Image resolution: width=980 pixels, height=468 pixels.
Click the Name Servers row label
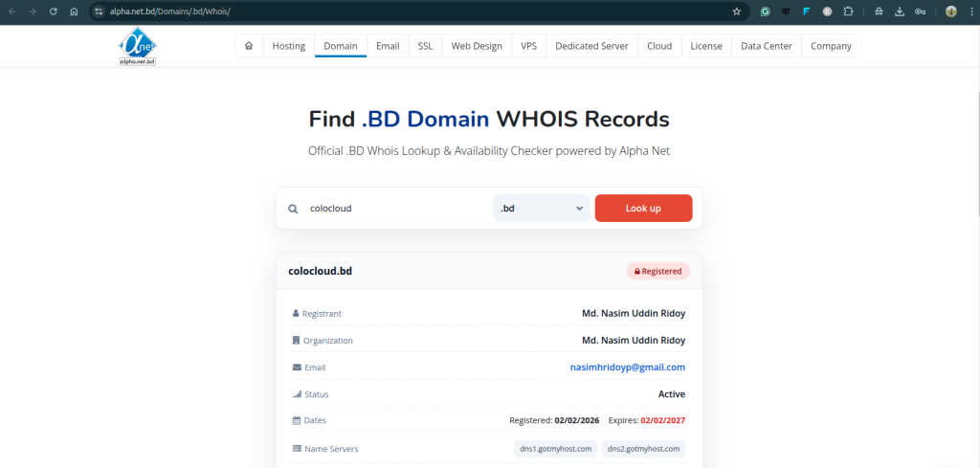(325, 449)
